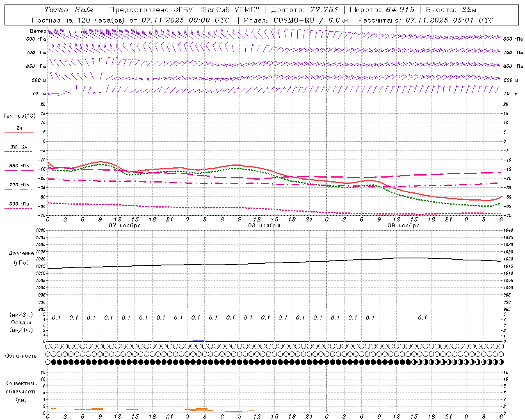Click the Прогноз на 120 часа(ов) text
525x420 pixels.
[x=79, y=20]
